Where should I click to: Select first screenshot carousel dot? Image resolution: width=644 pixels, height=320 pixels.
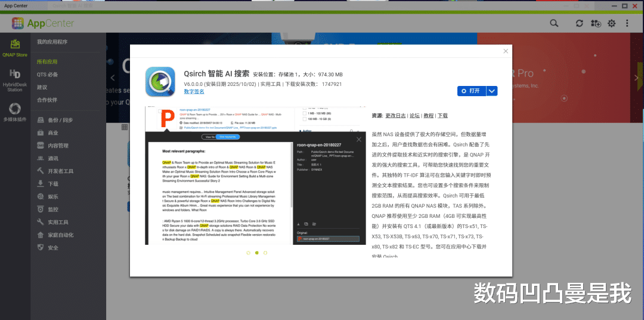pyautogui.click(x=249, y=253)
